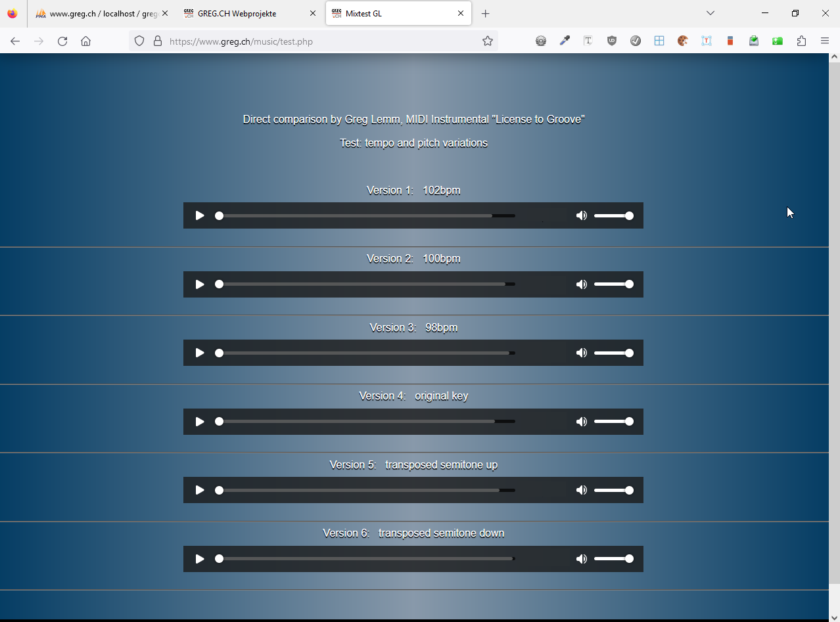Open the uBlock Origin shield

612,41
